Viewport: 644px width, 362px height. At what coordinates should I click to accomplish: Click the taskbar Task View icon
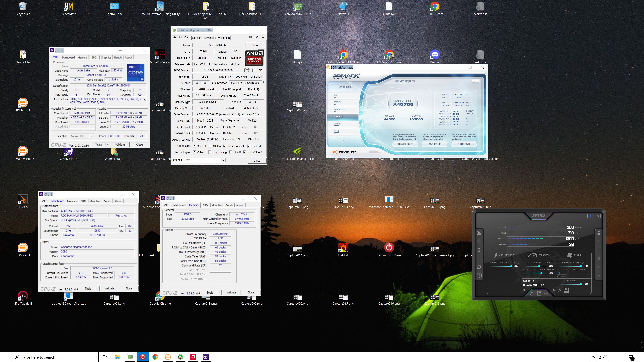point(105,357)
